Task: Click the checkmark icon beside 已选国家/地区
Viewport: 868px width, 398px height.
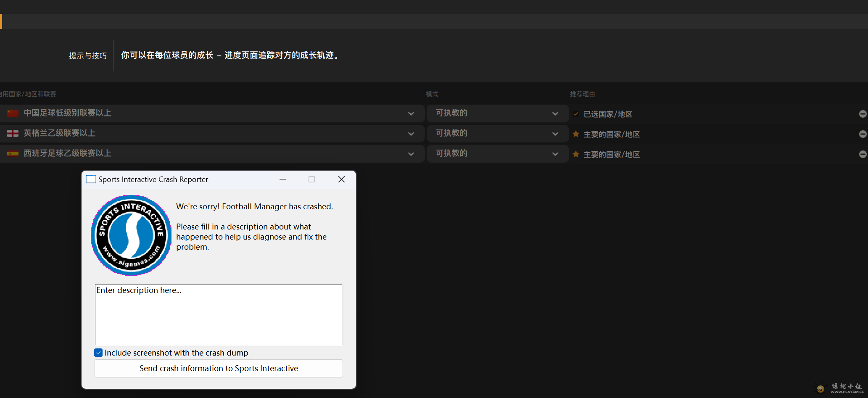Action: click(x=576, y=114)
